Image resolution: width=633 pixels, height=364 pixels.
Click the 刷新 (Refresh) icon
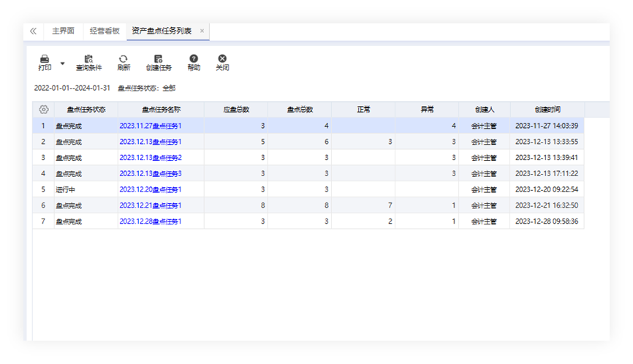point(123,59)
